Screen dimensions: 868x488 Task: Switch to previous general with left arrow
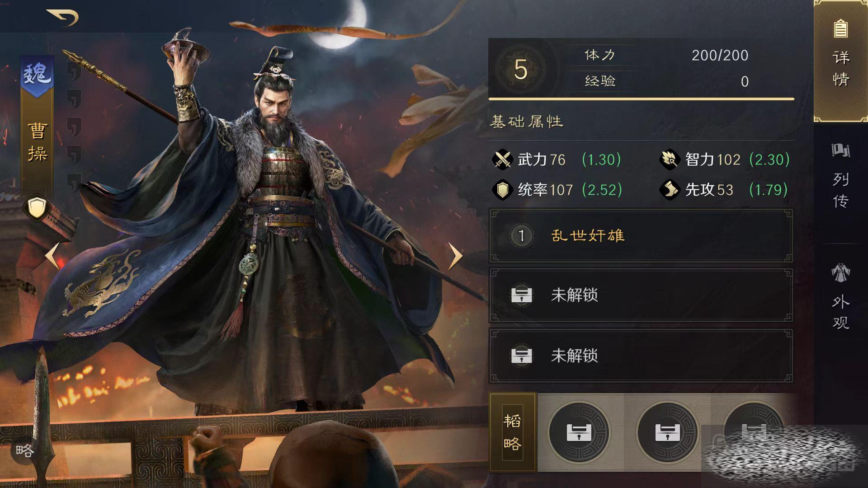(x=52, y=256)
